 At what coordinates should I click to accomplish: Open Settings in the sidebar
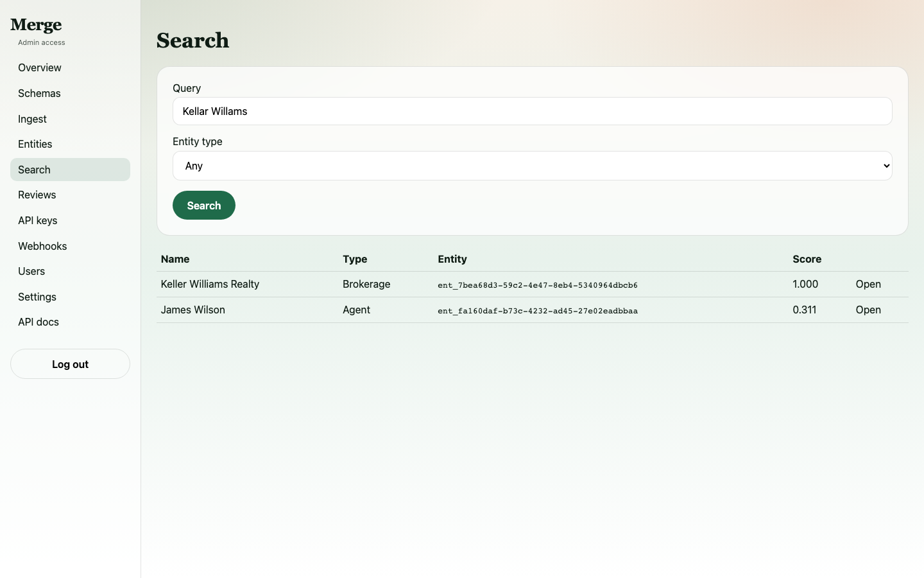point(70,297)
